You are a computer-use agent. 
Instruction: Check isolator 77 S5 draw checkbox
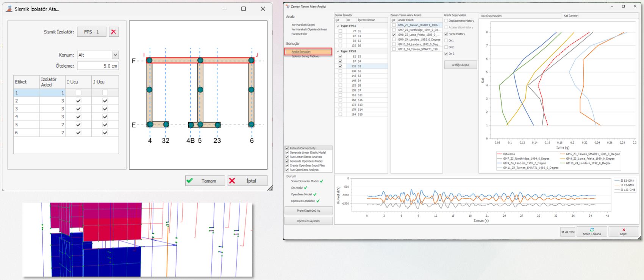(340, 31)
